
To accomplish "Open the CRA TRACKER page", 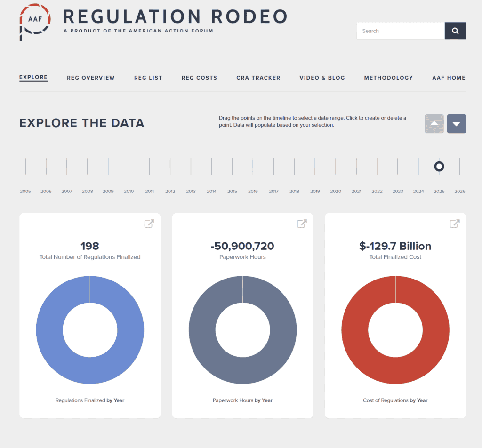I will (258, 78).
